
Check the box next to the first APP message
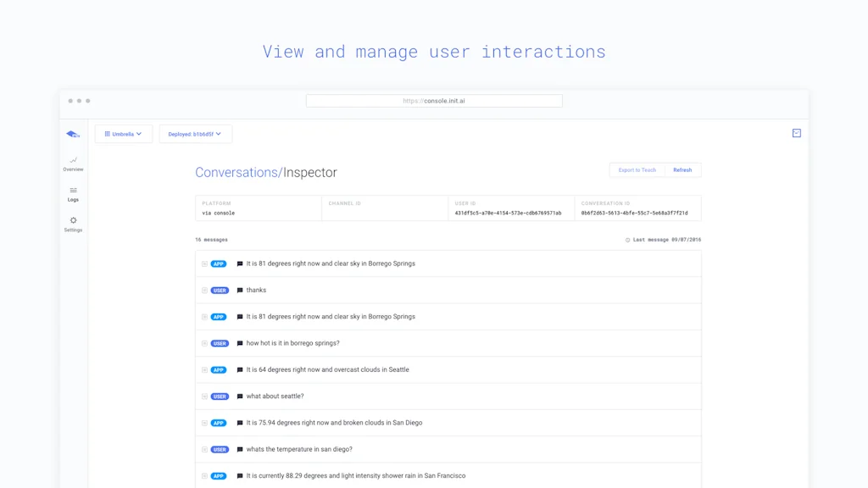[203, 263]
